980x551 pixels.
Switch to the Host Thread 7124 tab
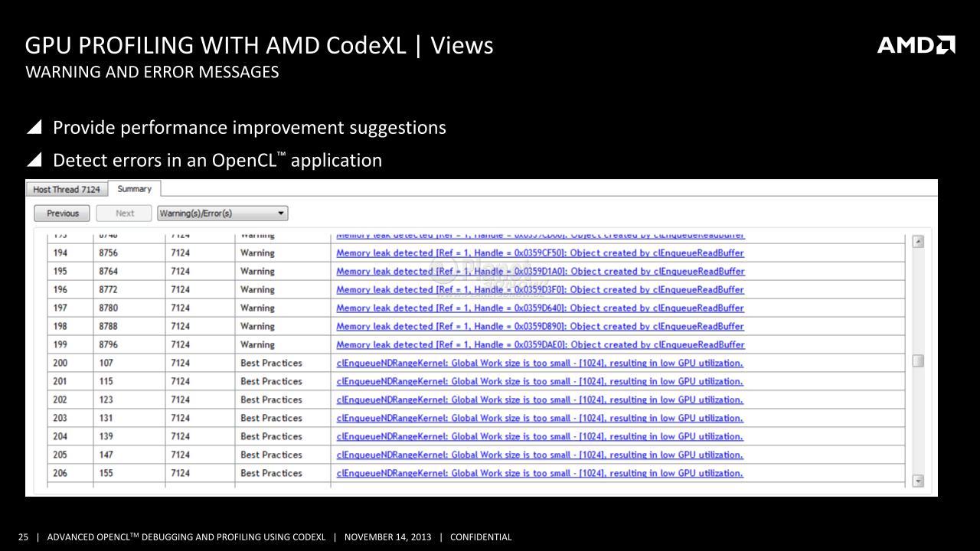click(67, 189)
